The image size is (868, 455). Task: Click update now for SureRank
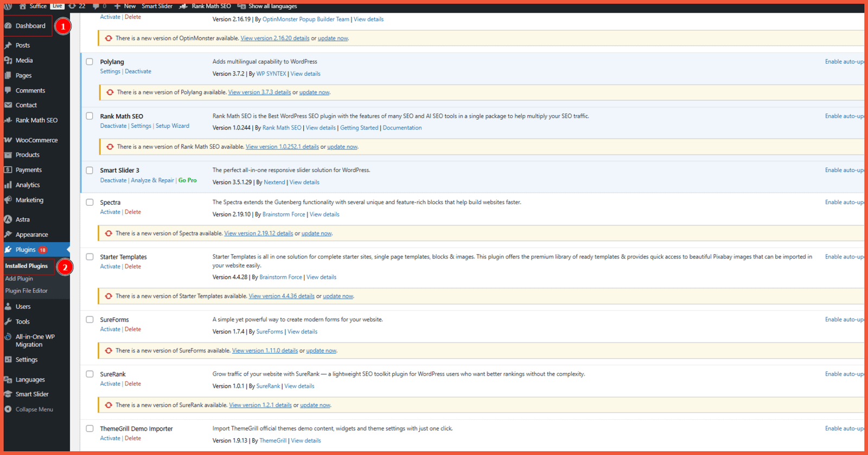point(315,405)
